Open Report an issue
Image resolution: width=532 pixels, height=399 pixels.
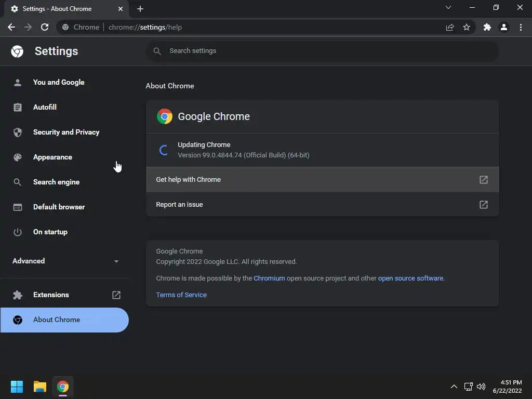click(322, 205)
